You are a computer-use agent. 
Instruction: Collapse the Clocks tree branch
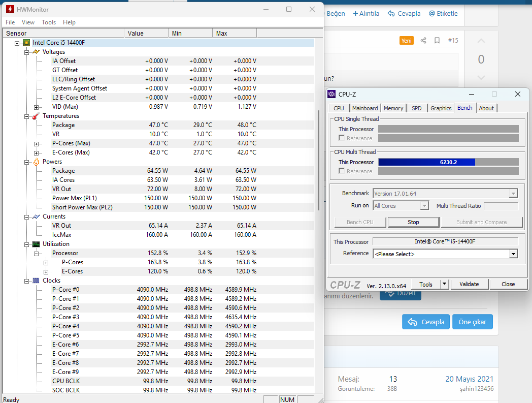(26, 282)
